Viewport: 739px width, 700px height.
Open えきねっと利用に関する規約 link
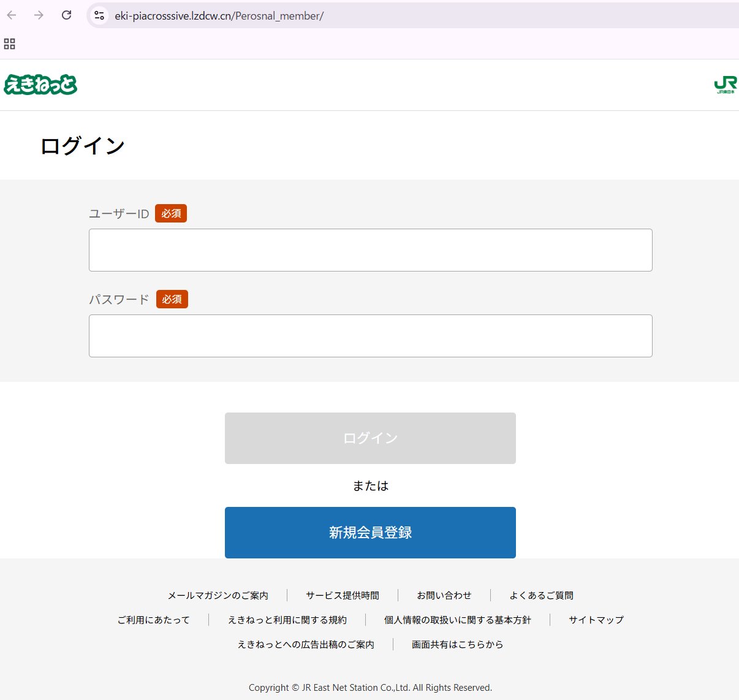(287, 620)
